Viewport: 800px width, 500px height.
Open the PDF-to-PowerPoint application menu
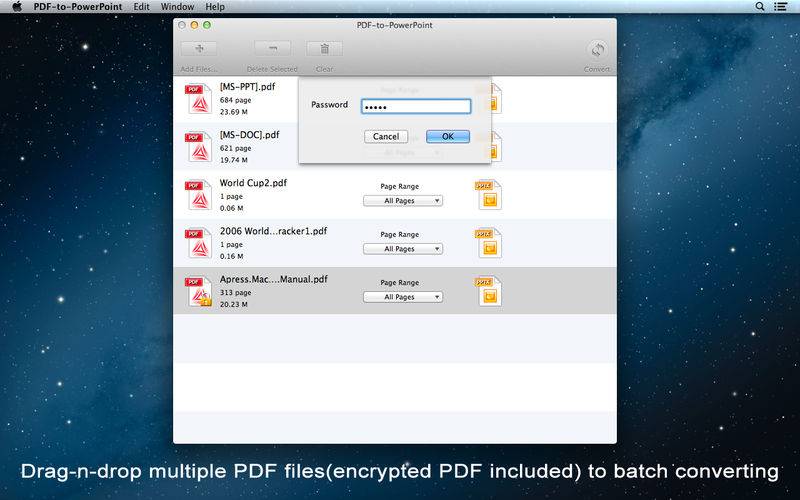coord(78,7)
